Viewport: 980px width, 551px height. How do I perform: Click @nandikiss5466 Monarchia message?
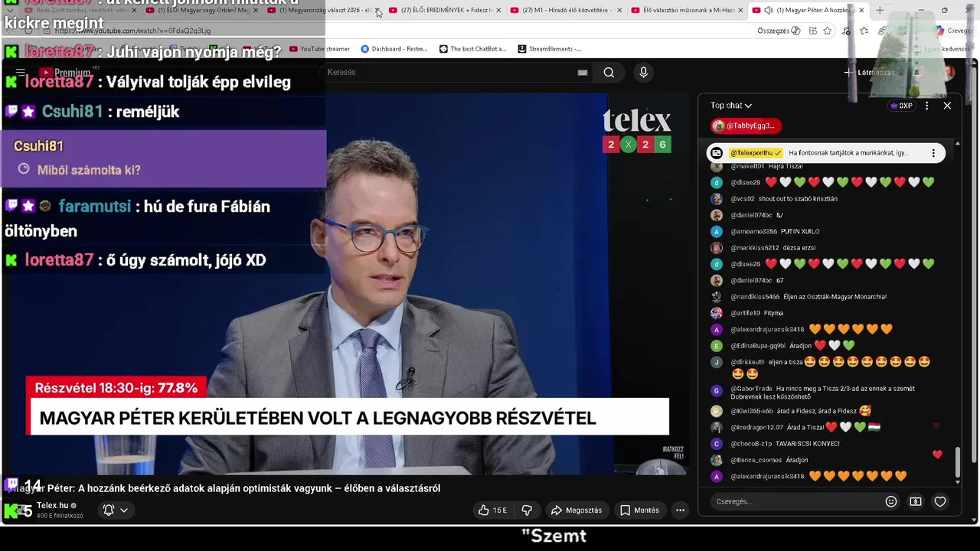(x=799, y=297)
